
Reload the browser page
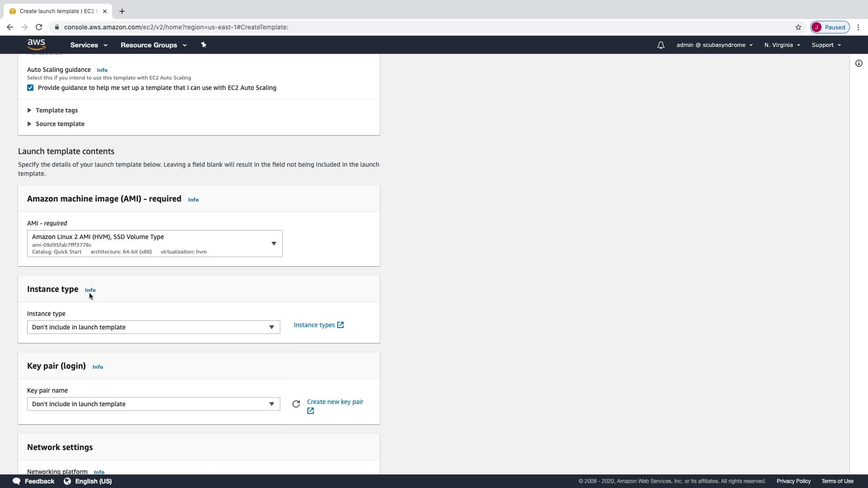(39, 27)
